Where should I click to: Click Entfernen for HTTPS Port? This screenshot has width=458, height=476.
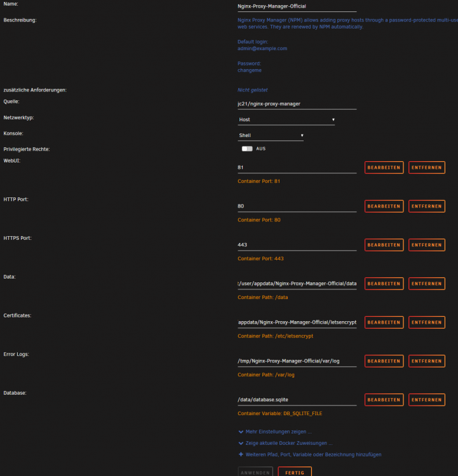pyautogui.click(x=427, y=245)
